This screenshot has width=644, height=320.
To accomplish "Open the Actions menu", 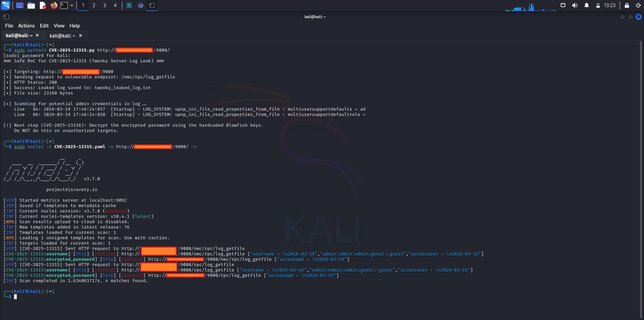I will (26, 25).
